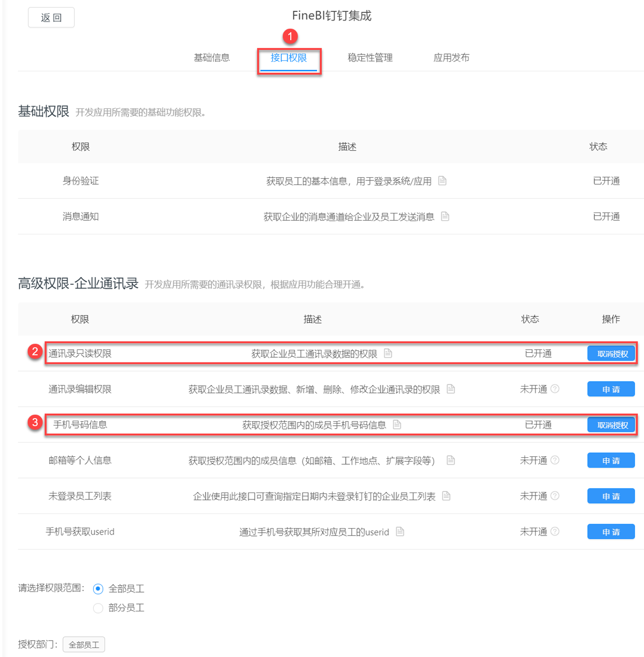Open document icon for 消息通知 description
Viewport: 644px width, 657px height.
click(445, 217)
